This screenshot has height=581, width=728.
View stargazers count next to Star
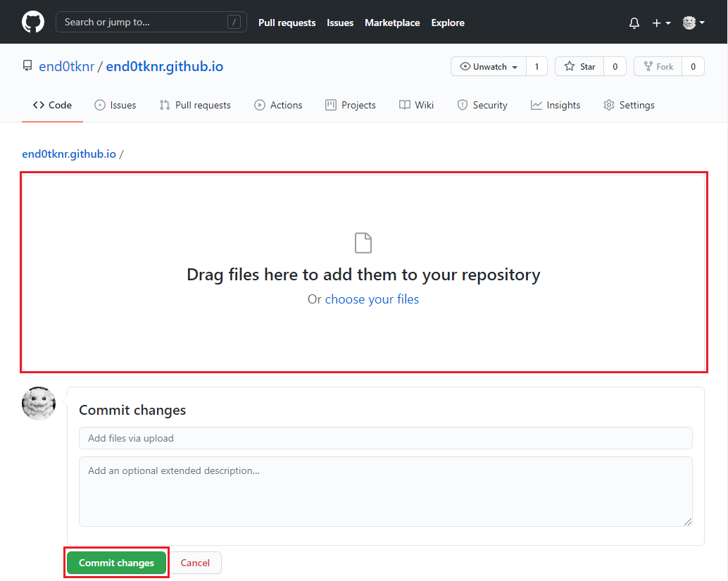[615, 66]
